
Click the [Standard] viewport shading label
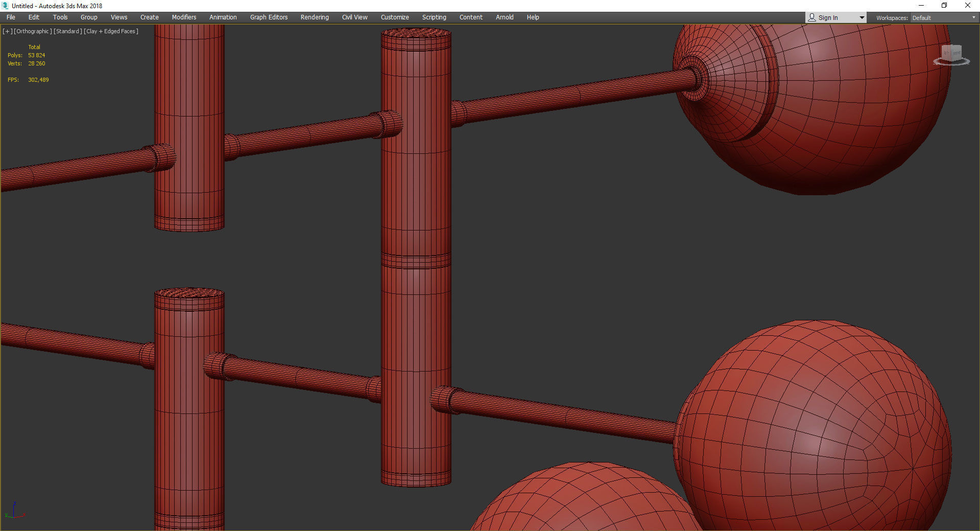[x=68, y=31]
